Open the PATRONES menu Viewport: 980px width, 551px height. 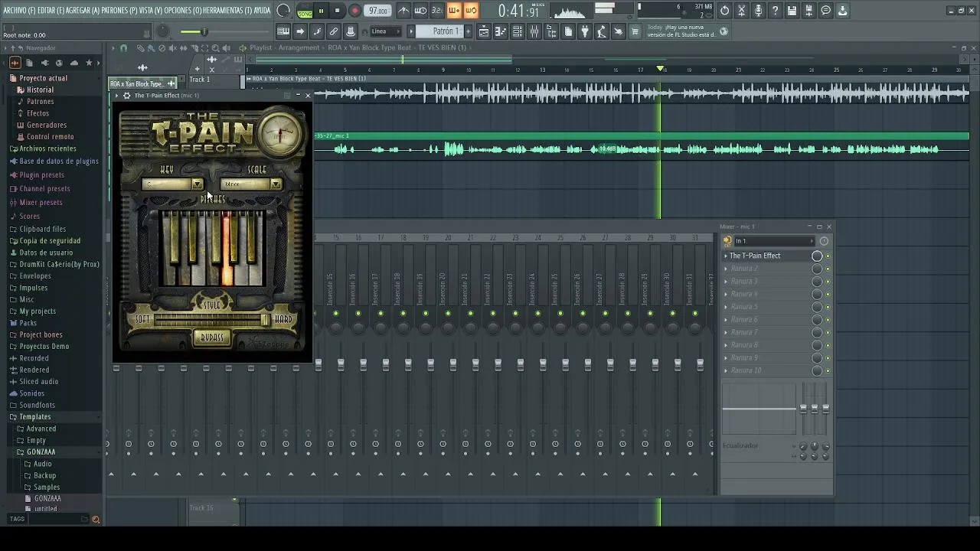(x=119, y=11)
